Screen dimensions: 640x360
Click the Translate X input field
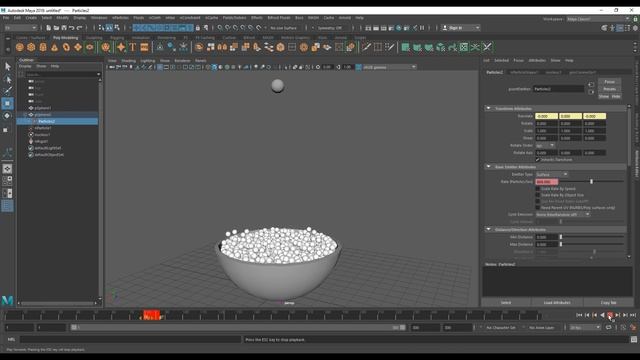click(x=546, y=116)
